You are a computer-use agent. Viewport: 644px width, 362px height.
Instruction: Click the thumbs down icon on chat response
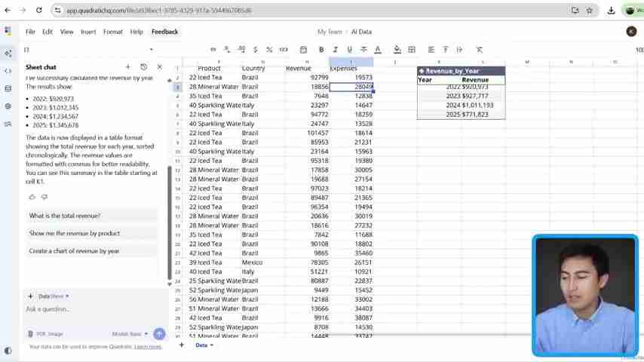(44, 197)
